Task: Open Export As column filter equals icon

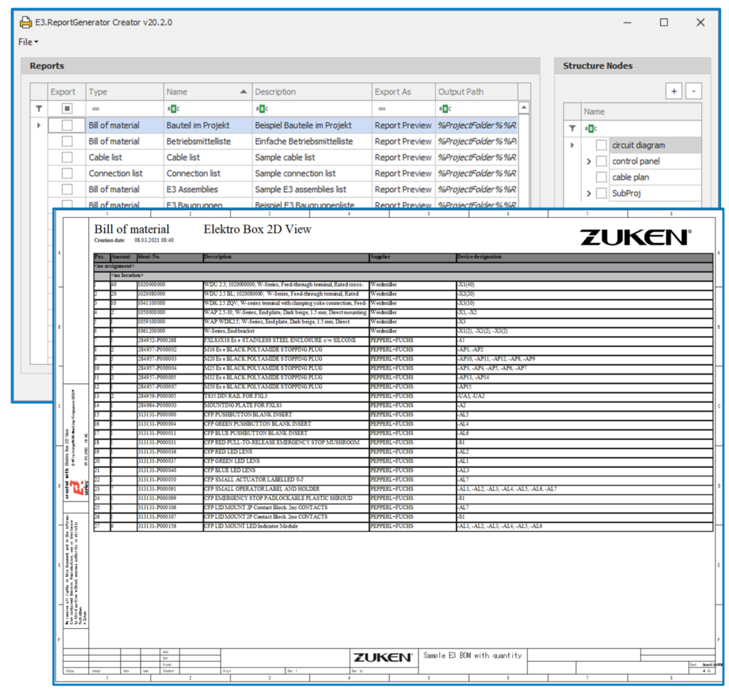Action: (382, 109)
